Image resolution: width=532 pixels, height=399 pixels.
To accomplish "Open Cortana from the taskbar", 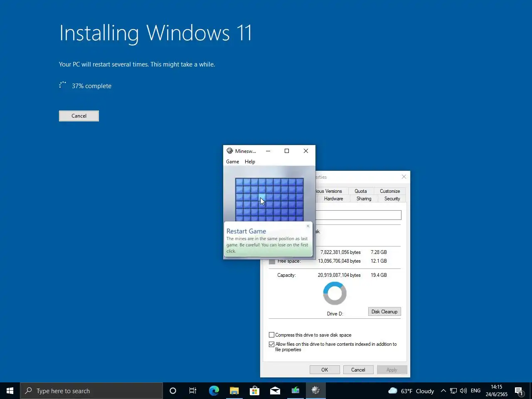I will [173, 391].
